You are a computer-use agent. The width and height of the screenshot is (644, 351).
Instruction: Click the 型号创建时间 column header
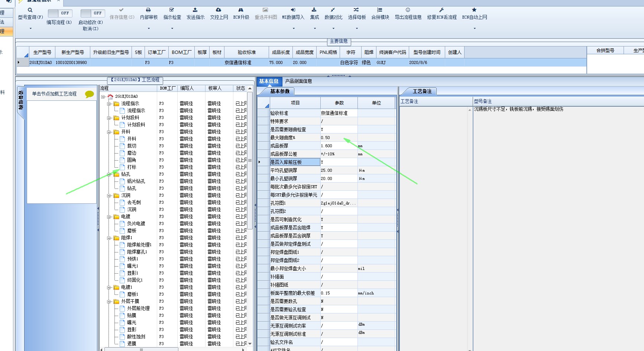pos(427,52)
